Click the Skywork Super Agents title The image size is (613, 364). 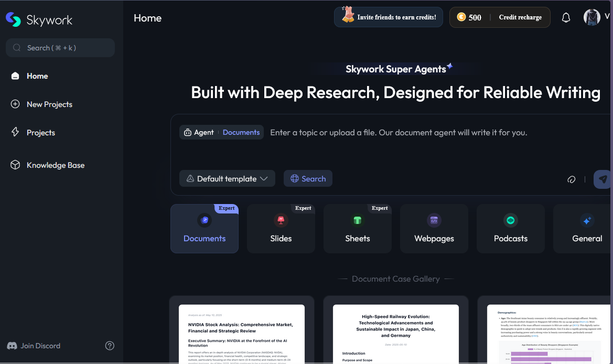click(x=395, y=69)
